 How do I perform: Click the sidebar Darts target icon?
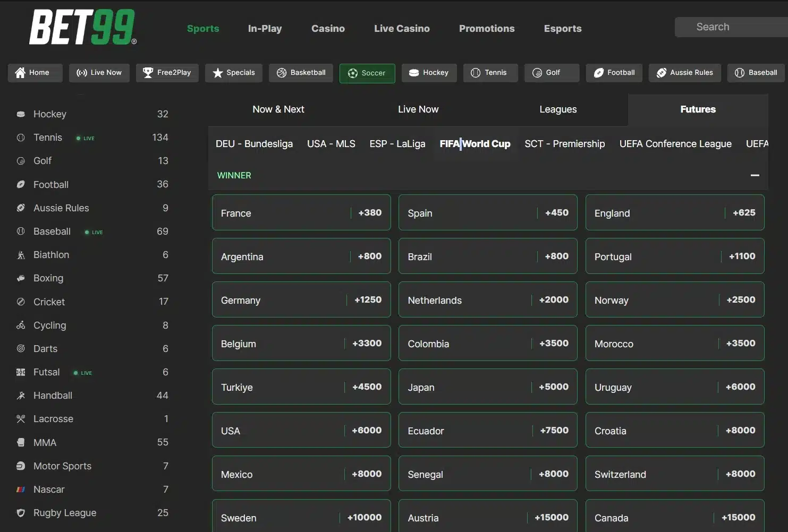[21, 348]
